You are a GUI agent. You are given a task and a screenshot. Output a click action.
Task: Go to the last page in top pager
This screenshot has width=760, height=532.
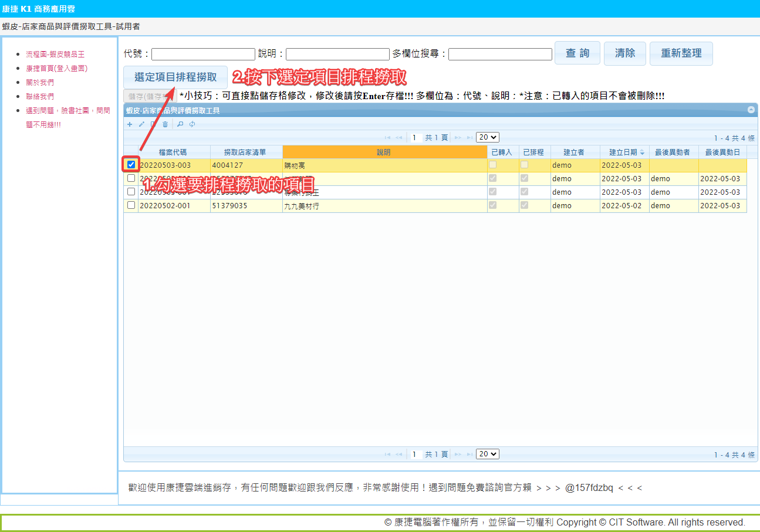point(469,138)
